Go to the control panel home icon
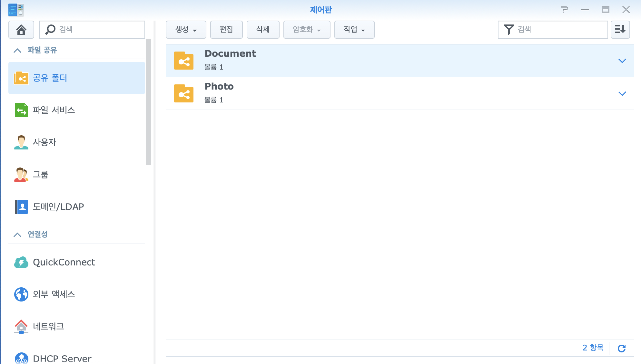Viewport: 641px width, 364px height. pos(21,30)
